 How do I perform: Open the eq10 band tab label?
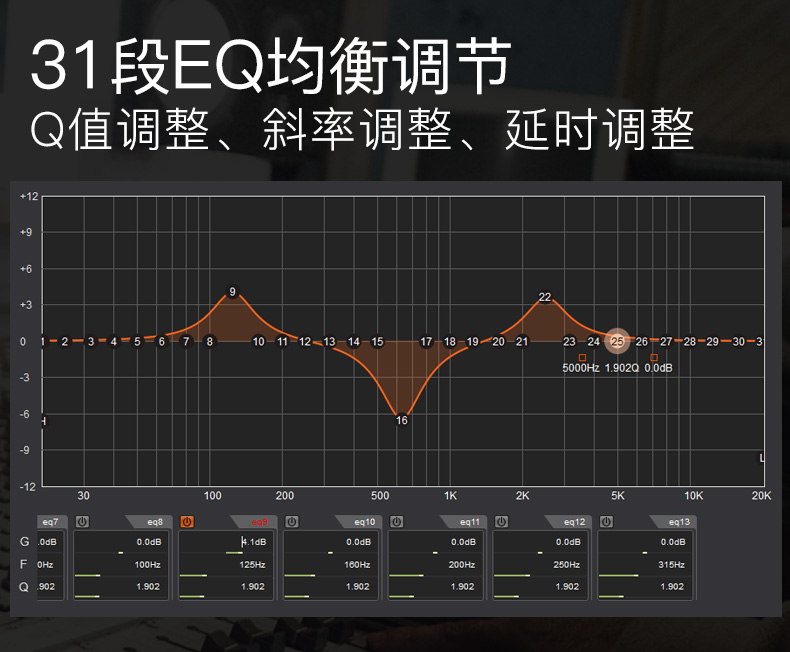pyautogui.click(x=364, y=521)
